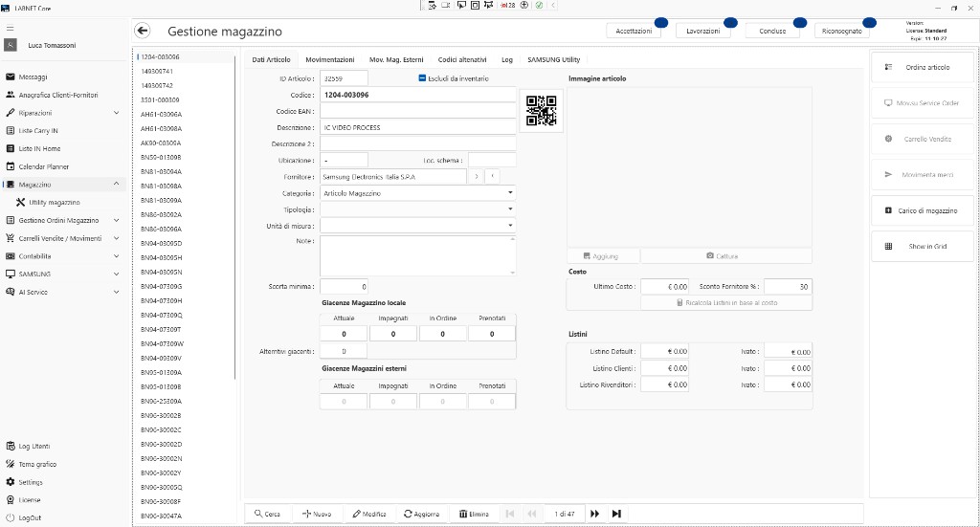The height and width of the screenshot is (527, 980).
Task: Open Calendar Planner
Action: pyautogui.click(x=43, y=166)
